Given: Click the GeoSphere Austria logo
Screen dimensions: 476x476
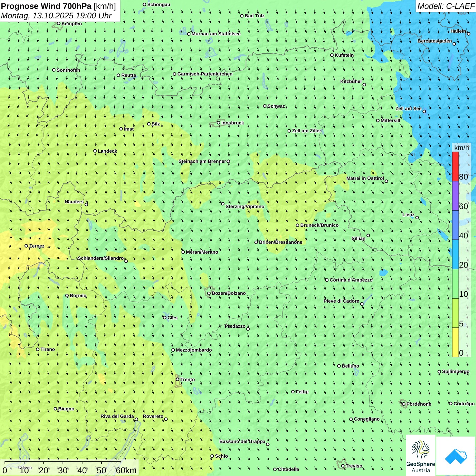Looking at the screenshot, I should (421, 455).
